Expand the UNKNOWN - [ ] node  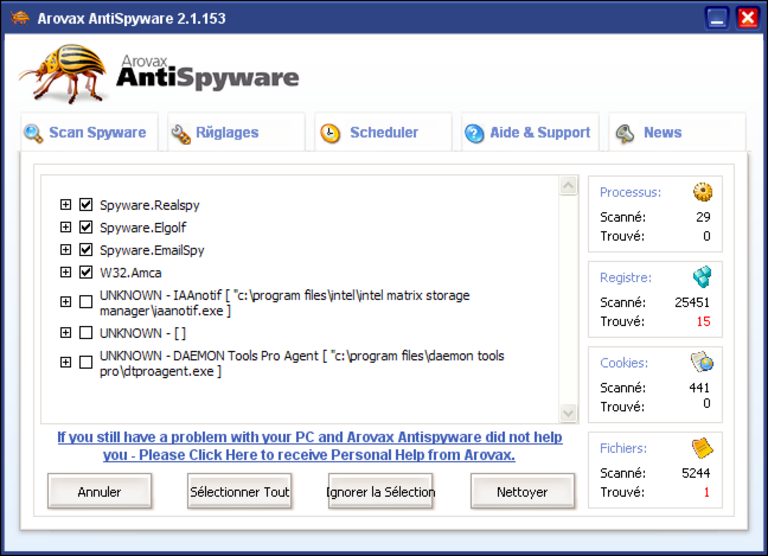[x=66, y=333]
